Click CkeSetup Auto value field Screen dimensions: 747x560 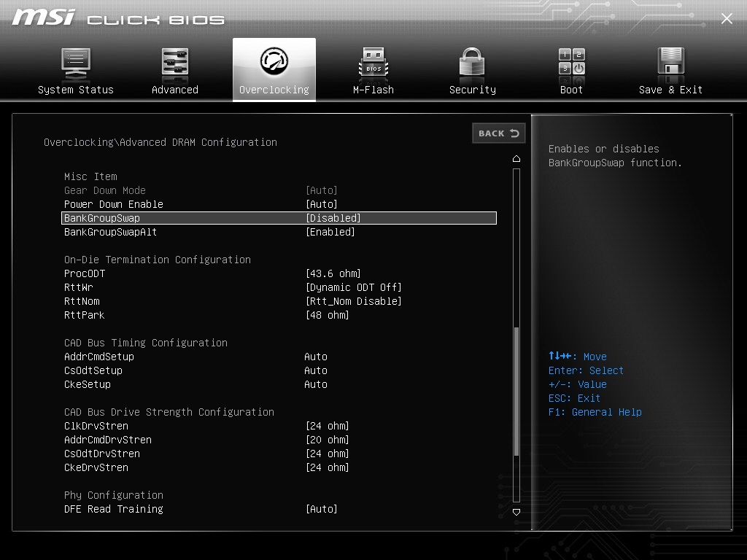(x=316, y=384)
